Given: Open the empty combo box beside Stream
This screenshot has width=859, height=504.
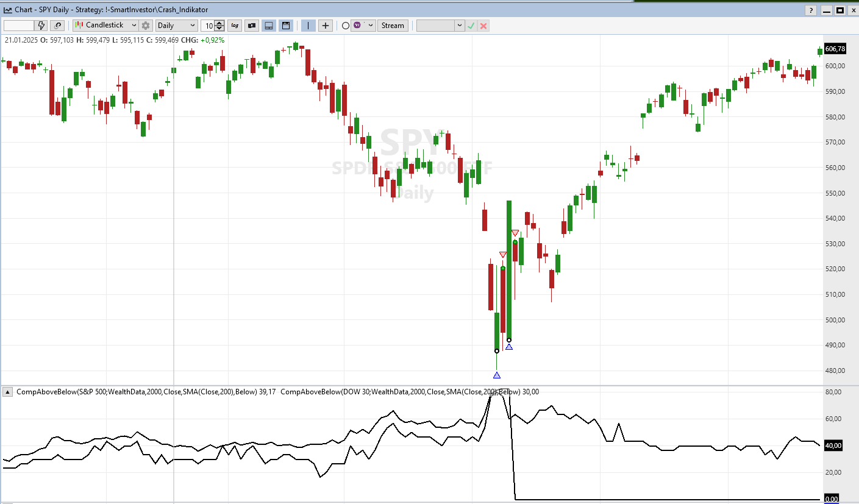Looking at the screenshot, I should (440, 26).
